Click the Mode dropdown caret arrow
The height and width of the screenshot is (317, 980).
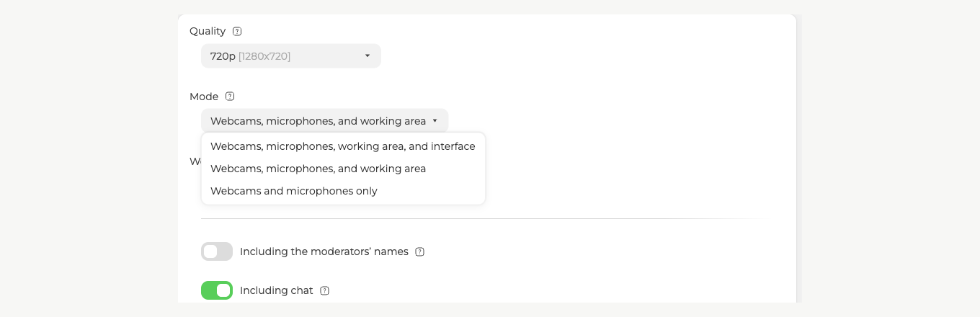coord(435,121)
